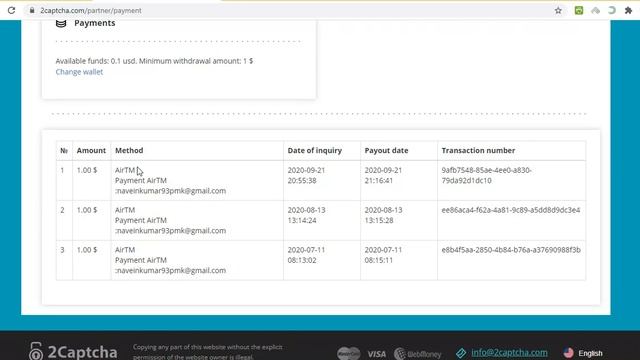Click the Payments coins stack icon
The width and height of the screenshot is (640, 360).
61,23
